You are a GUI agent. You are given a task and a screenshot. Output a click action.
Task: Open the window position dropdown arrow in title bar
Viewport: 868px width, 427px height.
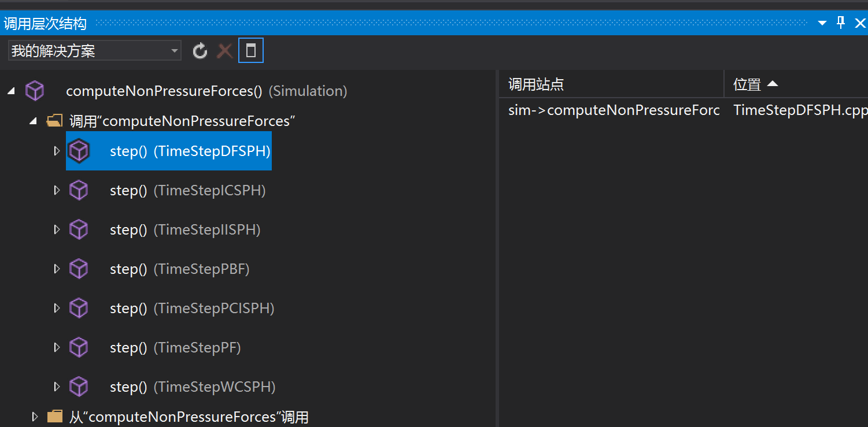[822, 23]
